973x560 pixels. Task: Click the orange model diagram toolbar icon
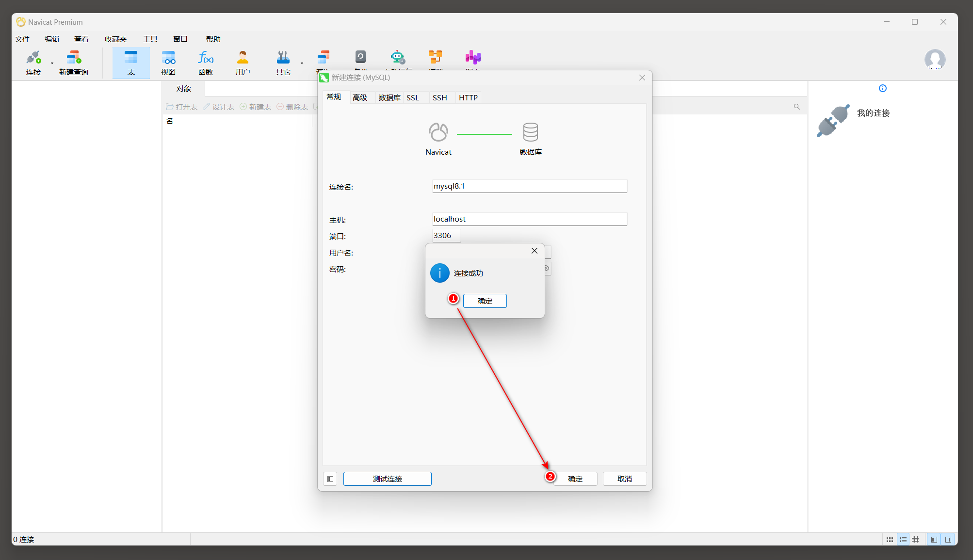pos(435,57)
